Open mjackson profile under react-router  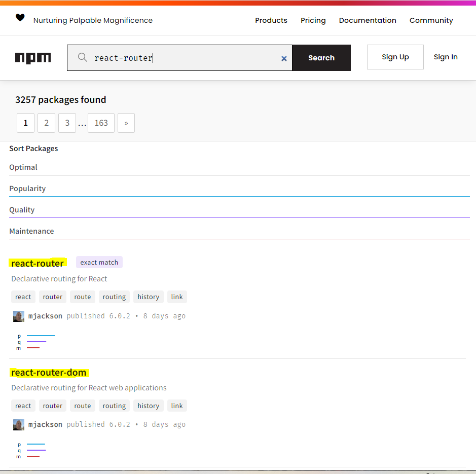[45, 316]
